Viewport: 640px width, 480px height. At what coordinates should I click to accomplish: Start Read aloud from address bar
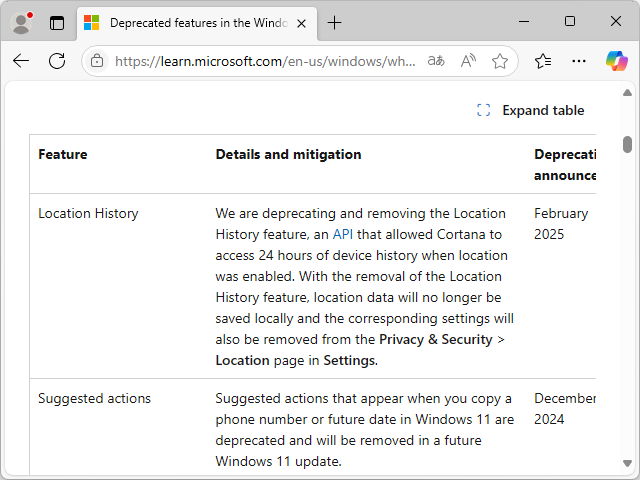pyautogui.click(x=468, y=61)
